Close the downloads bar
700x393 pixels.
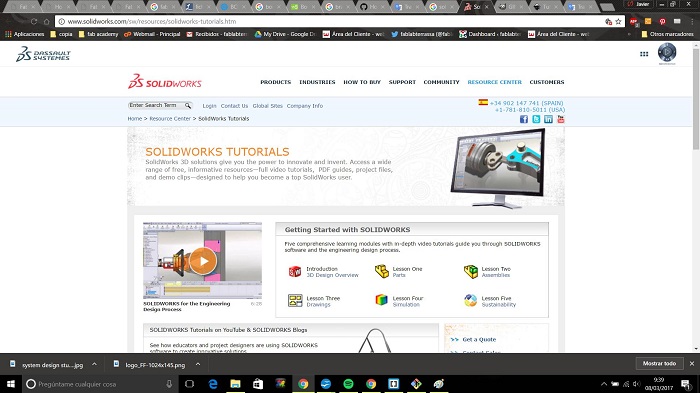pyautogui.click(x=692, y=364)
